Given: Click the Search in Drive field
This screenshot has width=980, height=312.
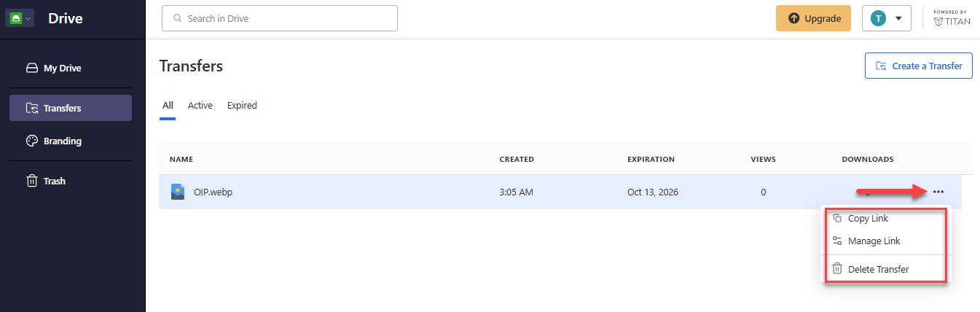Looking at the screenshot, I should (280, 18).
